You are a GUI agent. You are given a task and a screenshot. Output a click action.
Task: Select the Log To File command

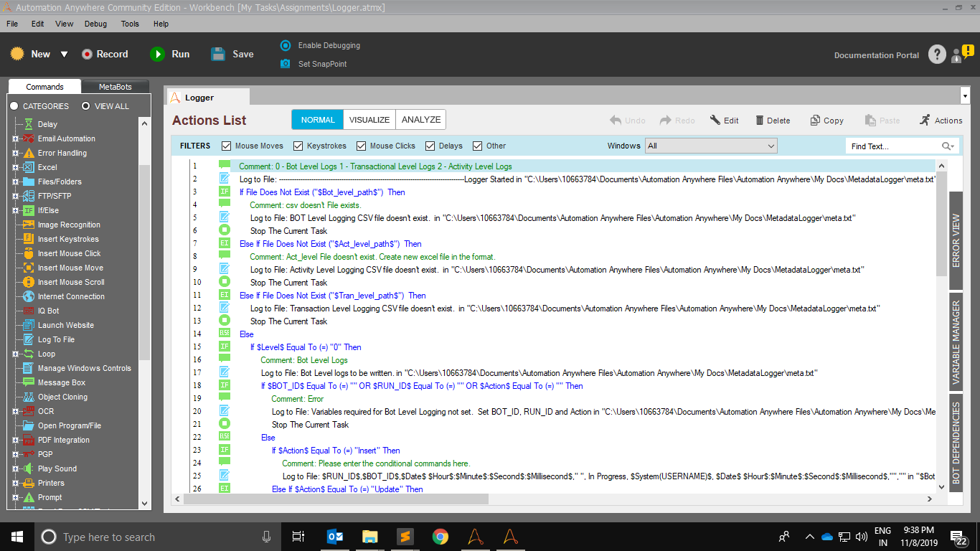pyautogui.click(x=56, y=339)
